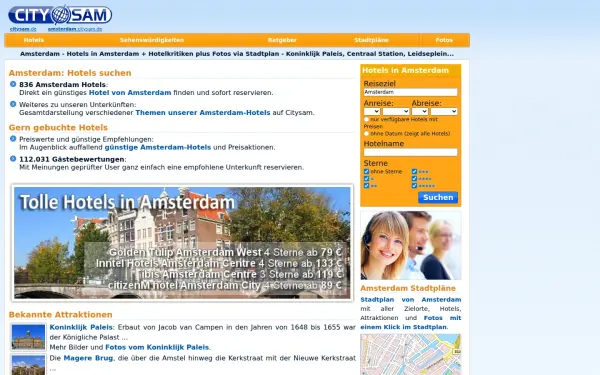Open the Koninklijk Paleis thumbnail image
The width and height of the screenshot is (600, 375).
pos(28,337)
